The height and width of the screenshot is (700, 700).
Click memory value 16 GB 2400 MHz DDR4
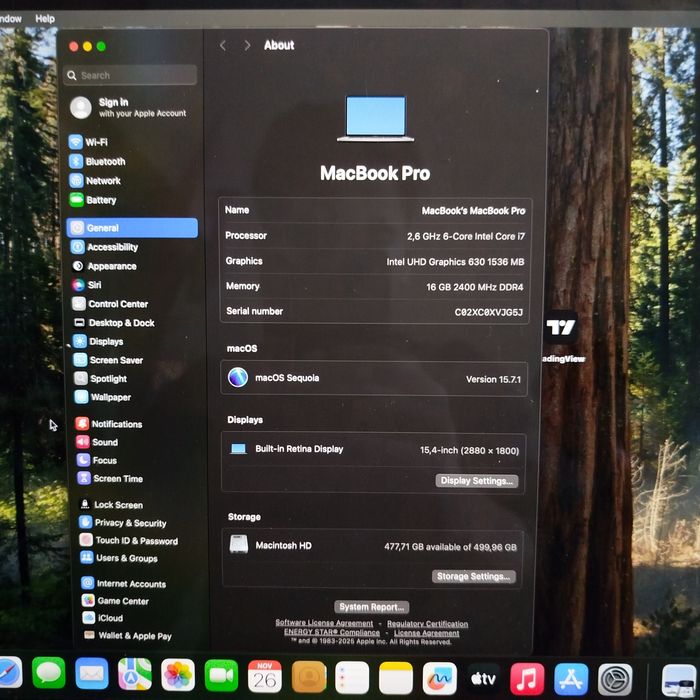[475, 287]
